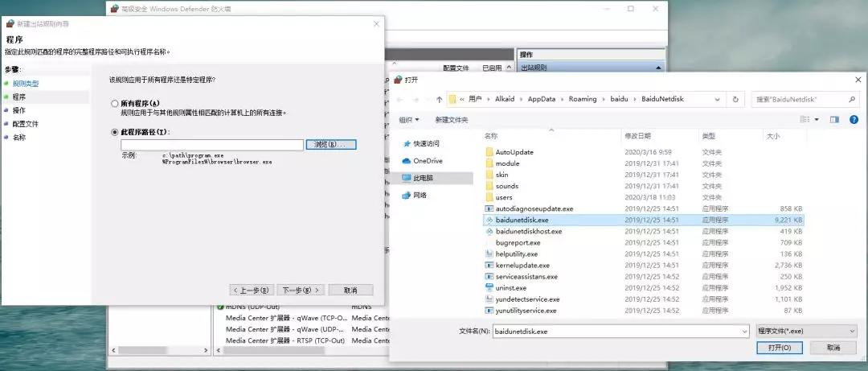
Task: Click the users folder icon
Action: pyautogui.click(x=489, y=197)
